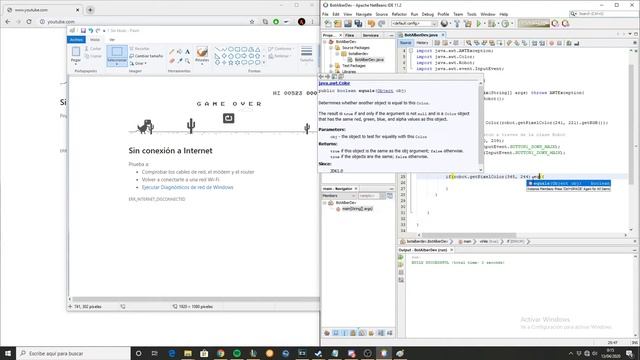The image size is (640, 360).
Task: Select the Magnifier tool in Paint
Action: point(187,61)
